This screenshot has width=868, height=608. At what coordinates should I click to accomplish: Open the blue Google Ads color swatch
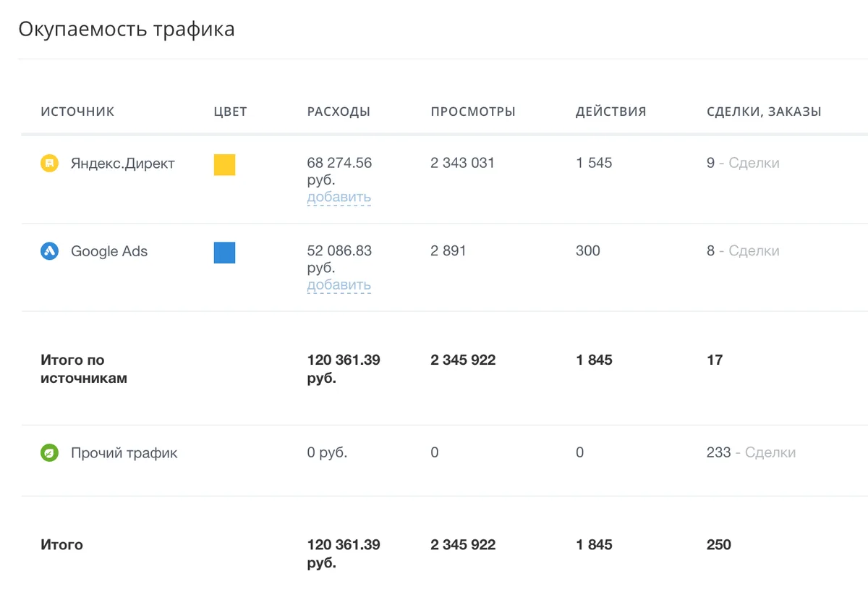click(x=224, y=253)
